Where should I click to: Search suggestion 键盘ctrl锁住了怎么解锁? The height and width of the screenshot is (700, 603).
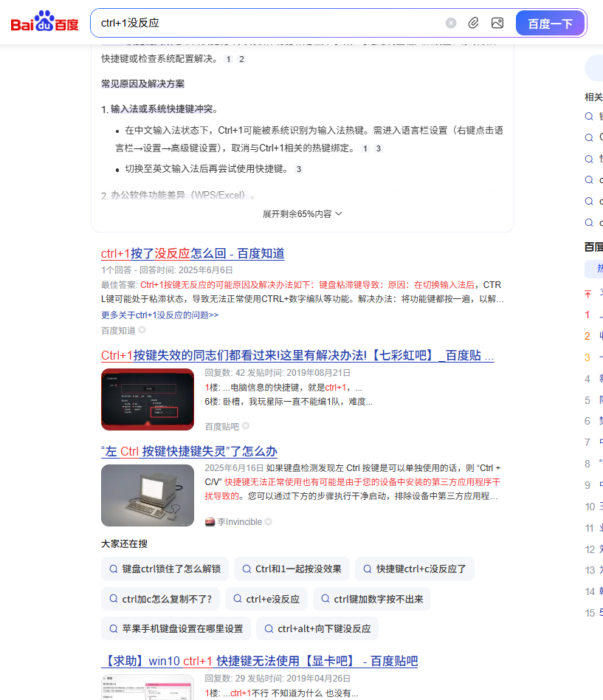click(165, 569)
